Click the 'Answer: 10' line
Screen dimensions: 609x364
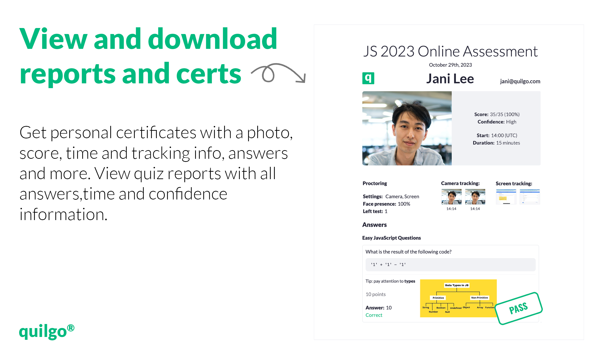point(378,307)
